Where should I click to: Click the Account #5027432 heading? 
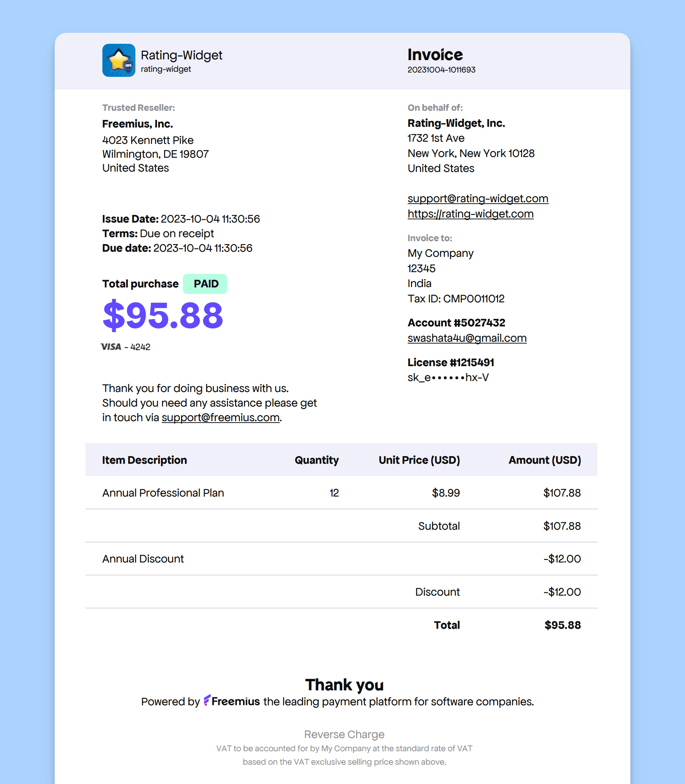(x=457, y=323)
